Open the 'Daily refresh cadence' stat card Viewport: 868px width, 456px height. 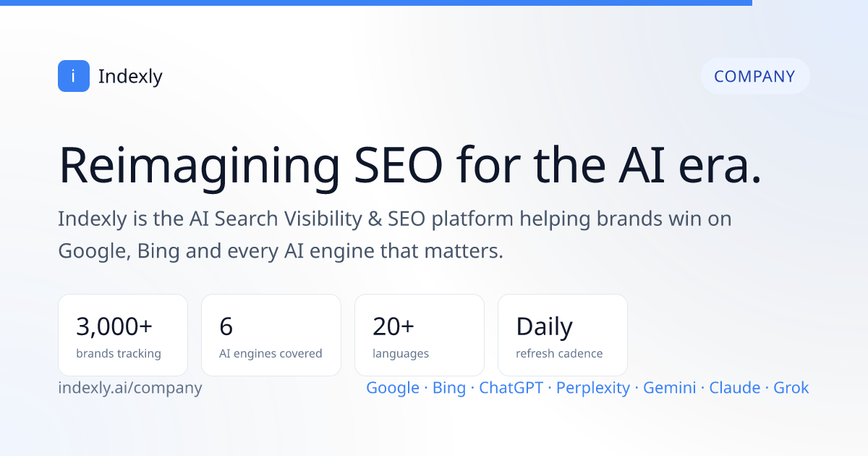[563, 335]
